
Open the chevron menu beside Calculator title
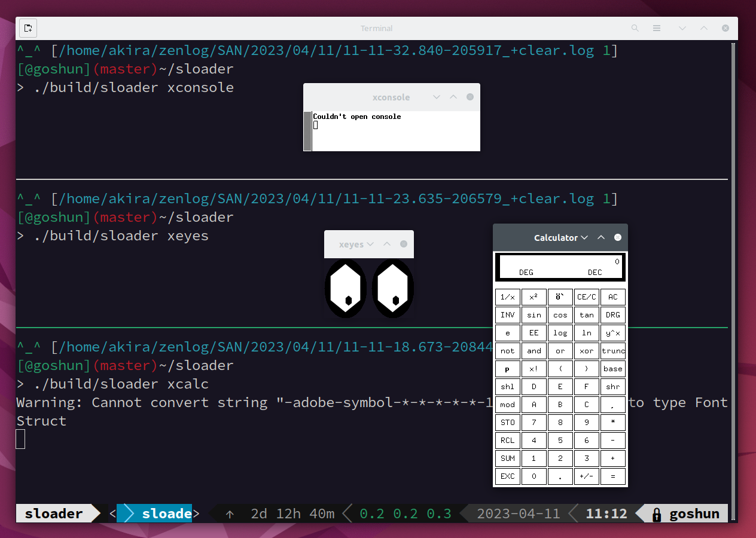(x=584, y=238)
